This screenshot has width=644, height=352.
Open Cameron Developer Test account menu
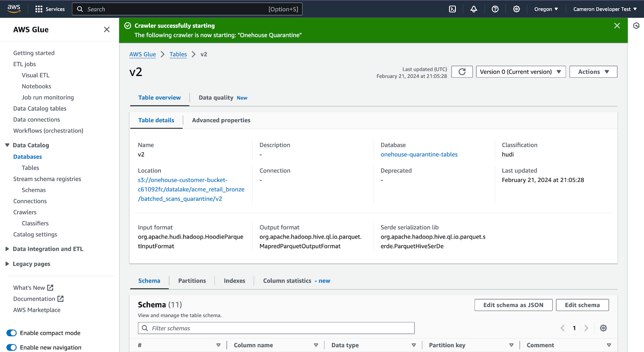pos(605,9)
